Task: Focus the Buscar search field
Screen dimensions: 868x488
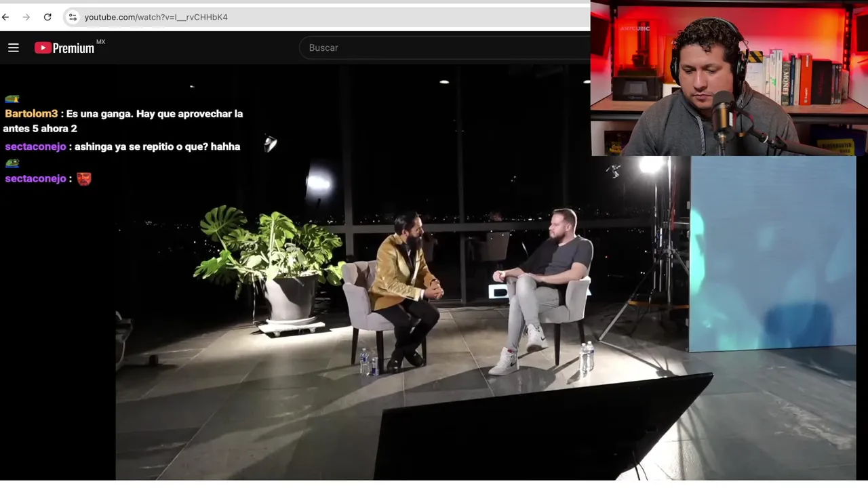Action: click(x=445, y=47)
